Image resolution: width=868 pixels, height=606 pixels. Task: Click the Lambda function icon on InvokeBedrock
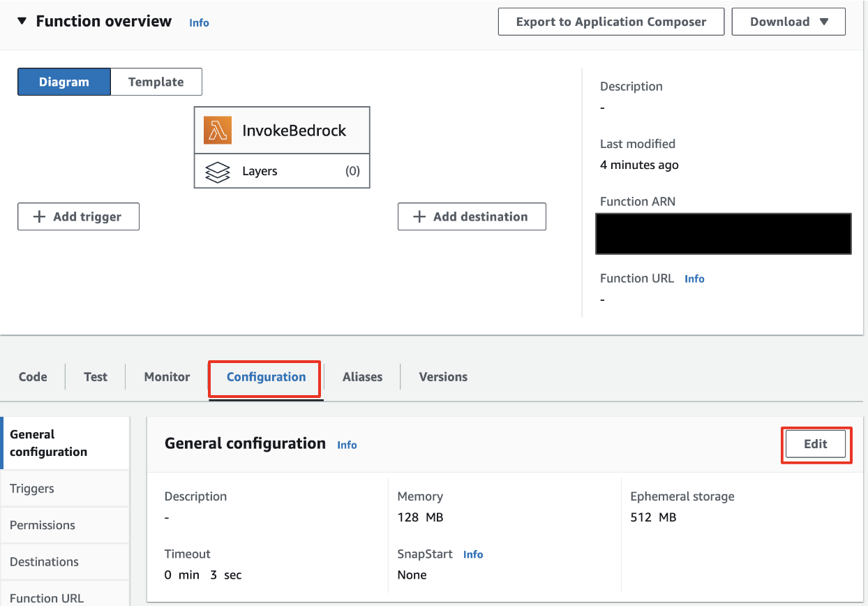pos(216,130)
